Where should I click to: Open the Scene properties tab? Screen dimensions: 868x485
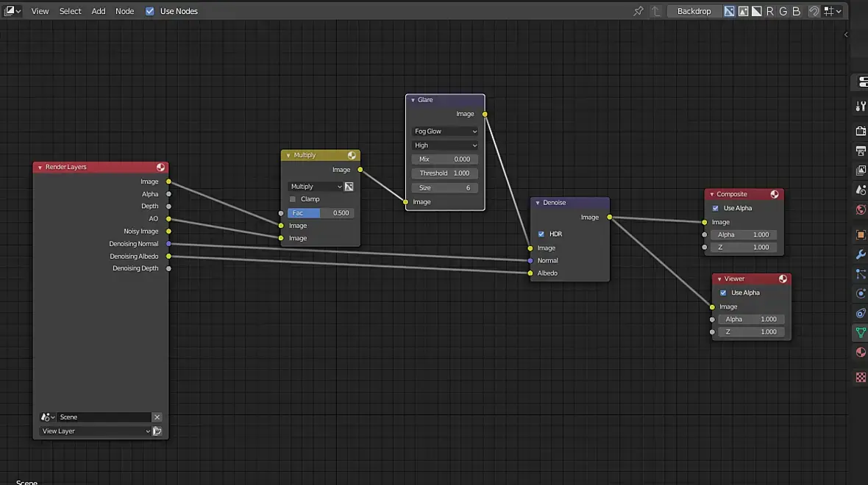(861, 190)
